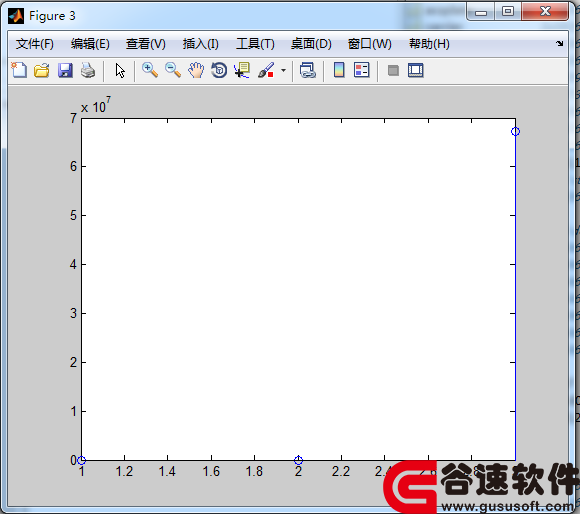The width and height of the screenshot is (580, 514).
Task: Select the Edit Plot arrow tool
Action: tap(120, 70)
